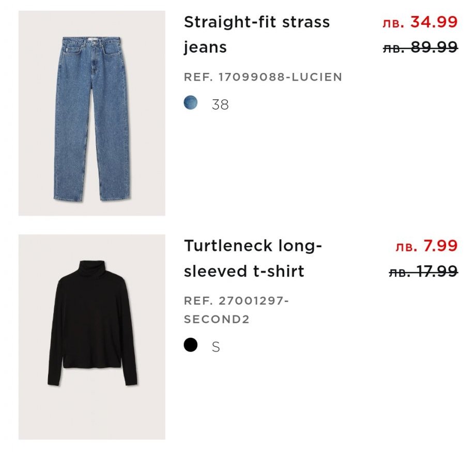Screen dimensions: 476x452
Task: Click the red лв. currency label beside 7.99
Action: coord(406,247)
